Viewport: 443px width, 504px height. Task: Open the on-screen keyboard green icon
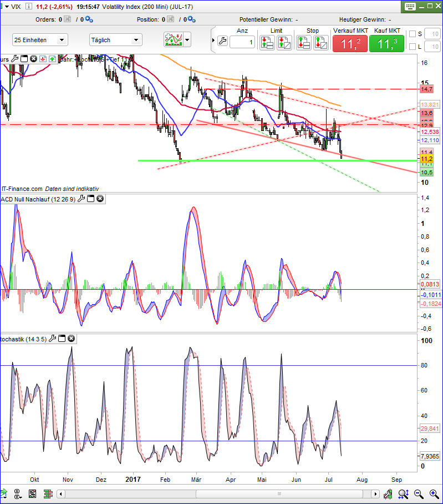410,7
